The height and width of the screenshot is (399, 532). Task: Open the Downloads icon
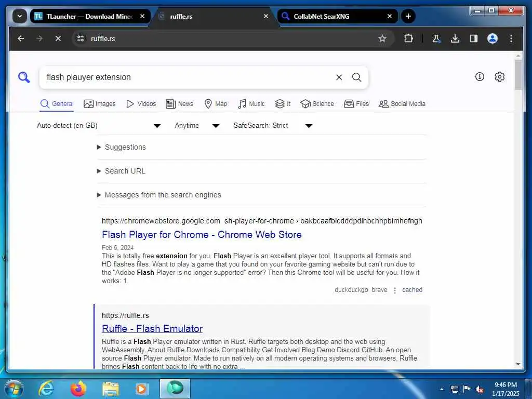point(455,38)
